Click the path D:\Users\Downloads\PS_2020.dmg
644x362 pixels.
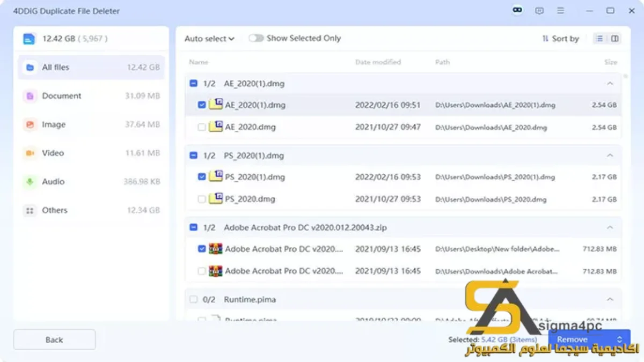[491, 200]
